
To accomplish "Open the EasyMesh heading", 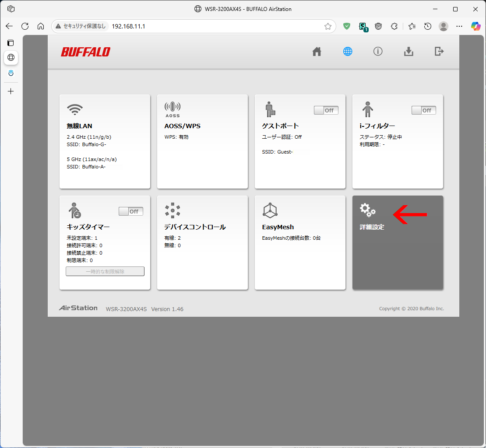I will tap(278, 227).
